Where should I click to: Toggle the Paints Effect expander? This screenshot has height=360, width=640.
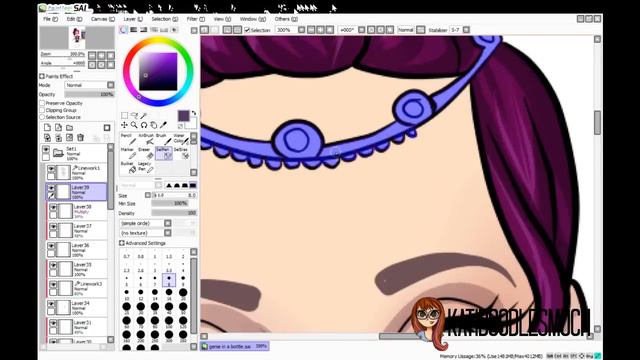click(x=42, y=76)
